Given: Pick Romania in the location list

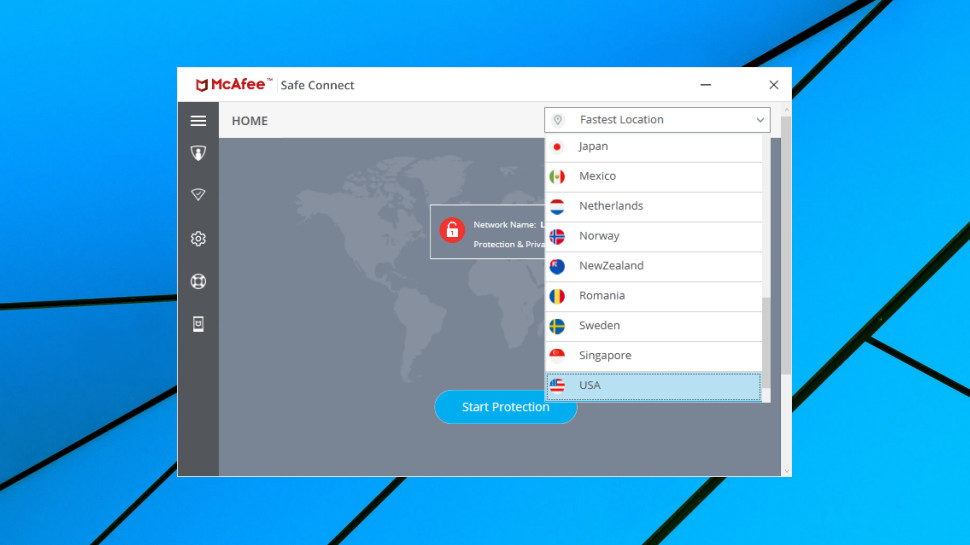Looking at the screenshot, I should [x=653, y=296].
